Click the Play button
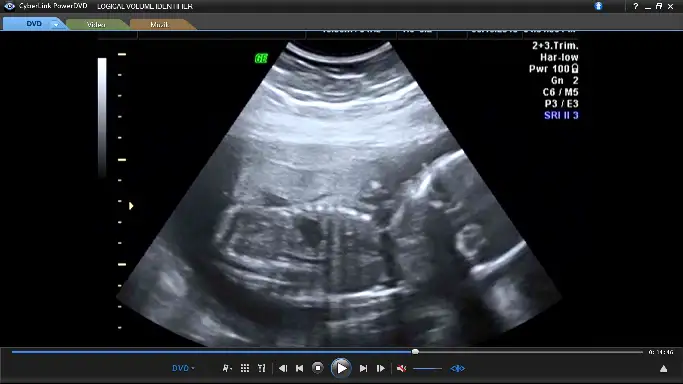Viewport: 683px width, 384px height. coord(341,368)
